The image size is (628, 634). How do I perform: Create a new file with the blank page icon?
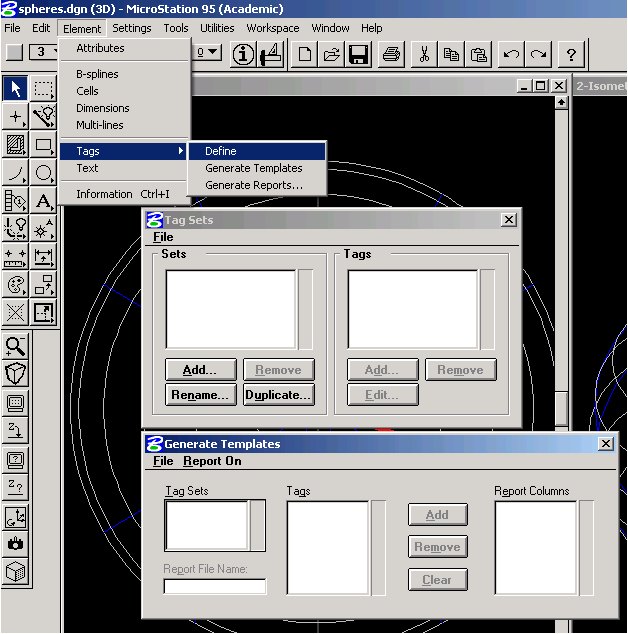point(304,54)
